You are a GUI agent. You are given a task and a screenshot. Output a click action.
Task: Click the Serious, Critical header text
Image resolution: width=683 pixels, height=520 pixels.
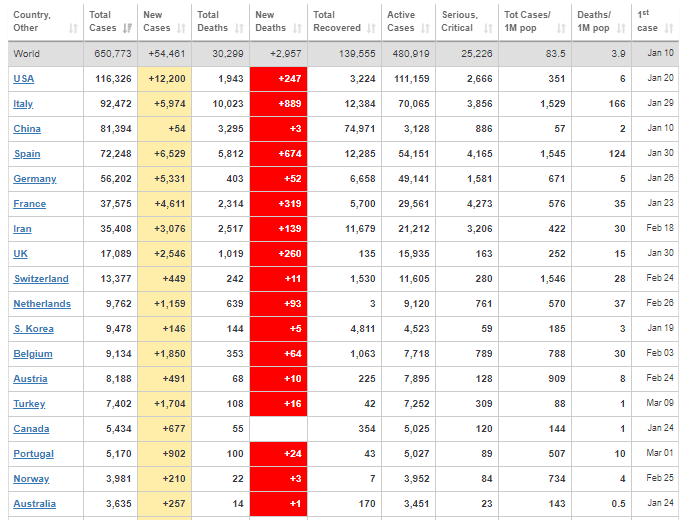[x=459, y=21]
